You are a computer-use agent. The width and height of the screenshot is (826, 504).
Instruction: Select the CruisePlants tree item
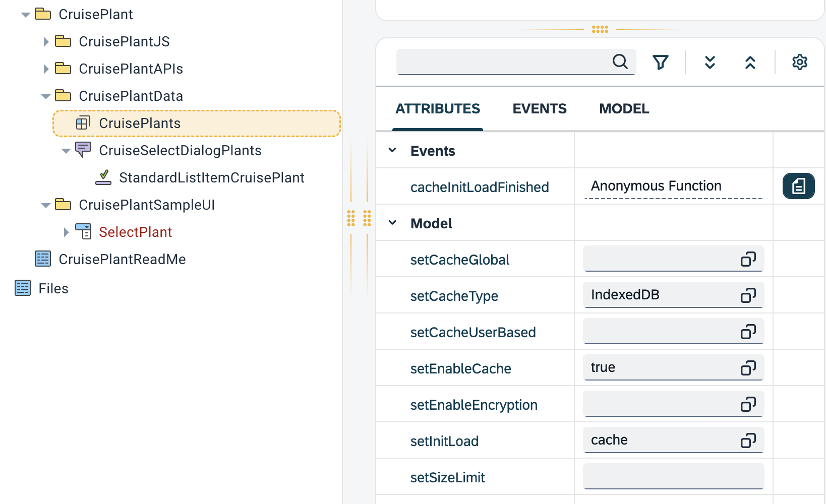pyautogui.click(x=197, y=123)
